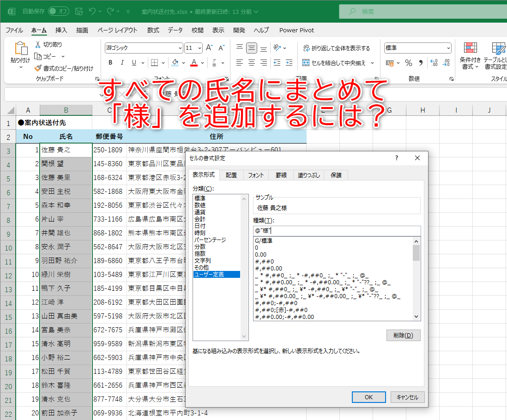Open the font size dropdown
The height and width of the screenshot is (420, 507).
[200, 48]
